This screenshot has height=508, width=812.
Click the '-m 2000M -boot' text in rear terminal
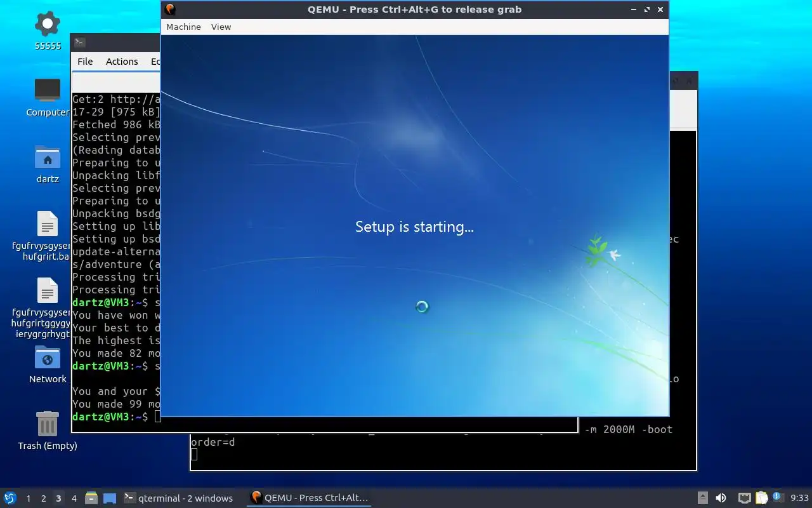pyautogui.click(x=628, y=429)
